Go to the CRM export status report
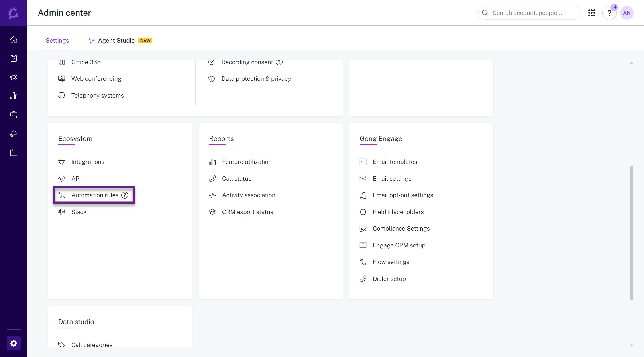This screenshot has width=644, height=357. point(247,212)
